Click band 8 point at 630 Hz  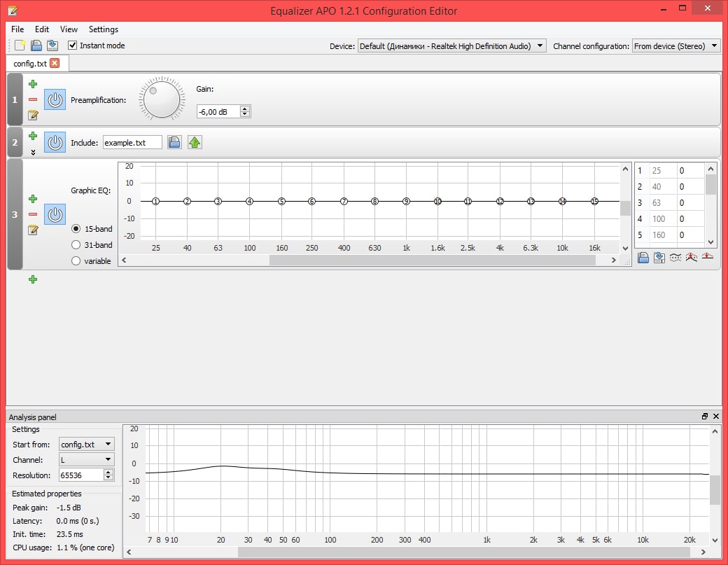click(374, 201)
